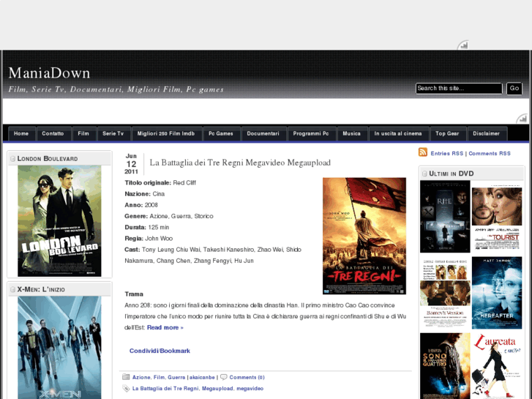
Task: Click the Sono il Numero Quattro poster
Action: pos(445,366)
